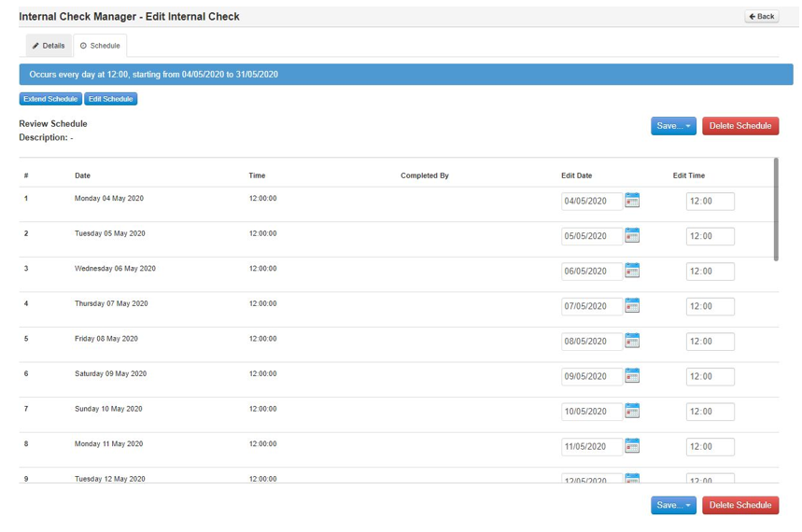Open calendar picker for 07/05/2020 row
Image resolution: width=802 pixels, height=532 pixels.
[632, 306]
